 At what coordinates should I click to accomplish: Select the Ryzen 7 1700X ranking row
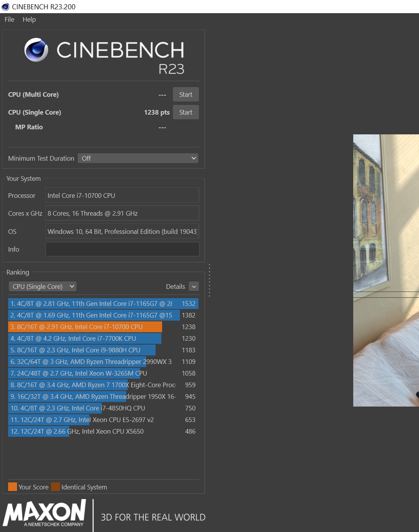(103, 385)
